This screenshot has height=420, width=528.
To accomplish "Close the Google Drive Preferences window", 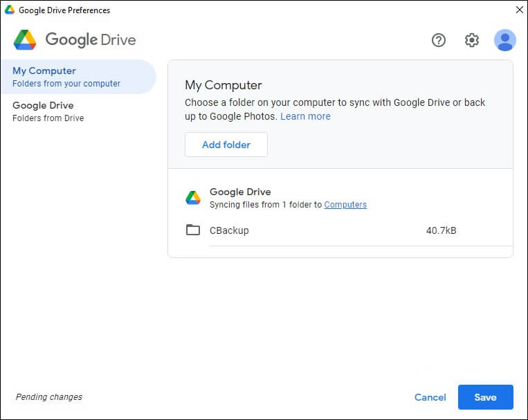I will (519, 10).
